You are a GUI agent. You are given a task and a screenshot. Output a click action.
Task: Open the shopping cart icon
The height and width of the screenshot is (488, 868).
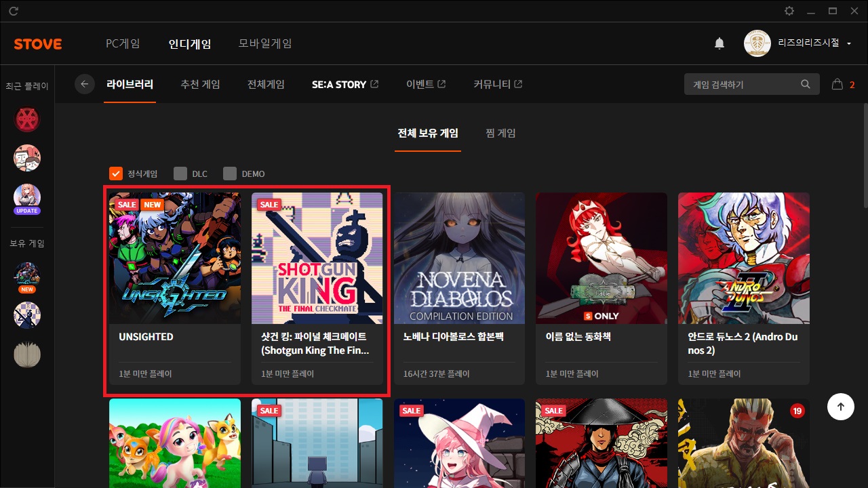tap(837, 85)
